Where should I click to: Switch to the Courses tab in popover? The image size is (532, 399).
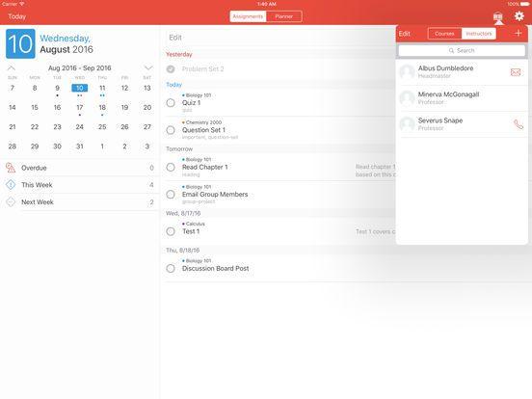point(444,34)
